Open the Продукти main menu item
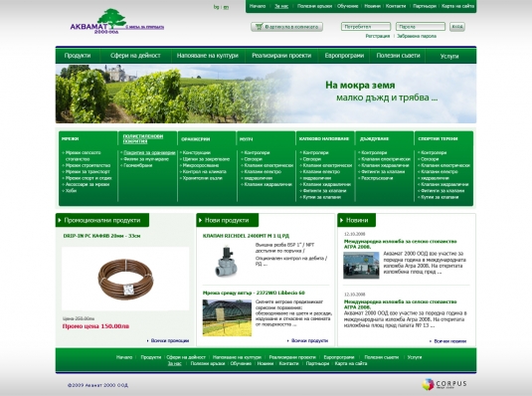 [x=78, y=56]
